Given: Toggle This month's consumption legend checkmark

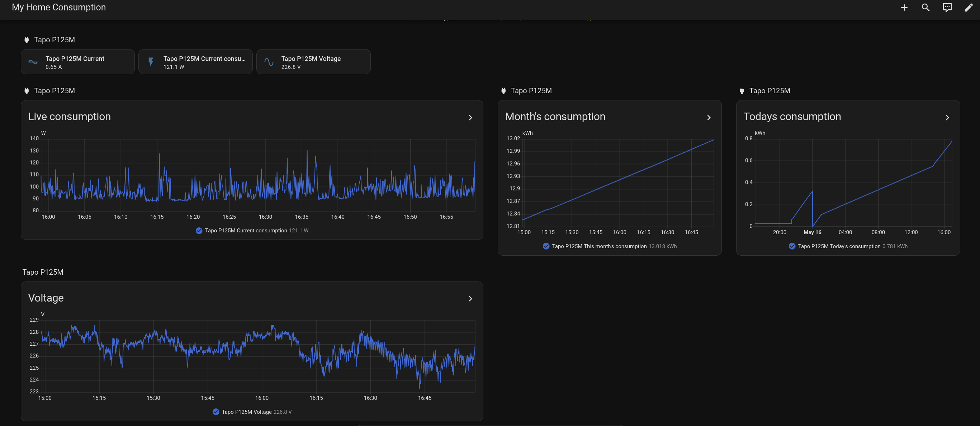Looking at the screenshot, I should [546, 246].
